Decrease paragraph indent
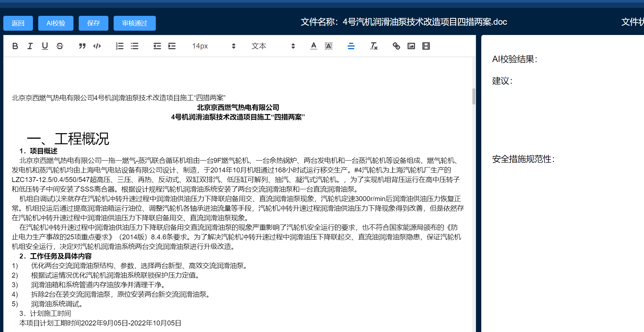The width and height of the screenshot is (644, 332). pyautogui.click(x=157, y=46)
